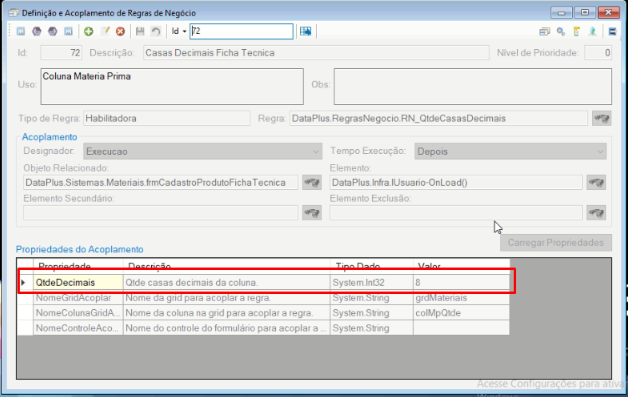The width and height of the screenshot is (628, 397).
Task: Edit record using the pencil note icon
Action: click(105, 31)
